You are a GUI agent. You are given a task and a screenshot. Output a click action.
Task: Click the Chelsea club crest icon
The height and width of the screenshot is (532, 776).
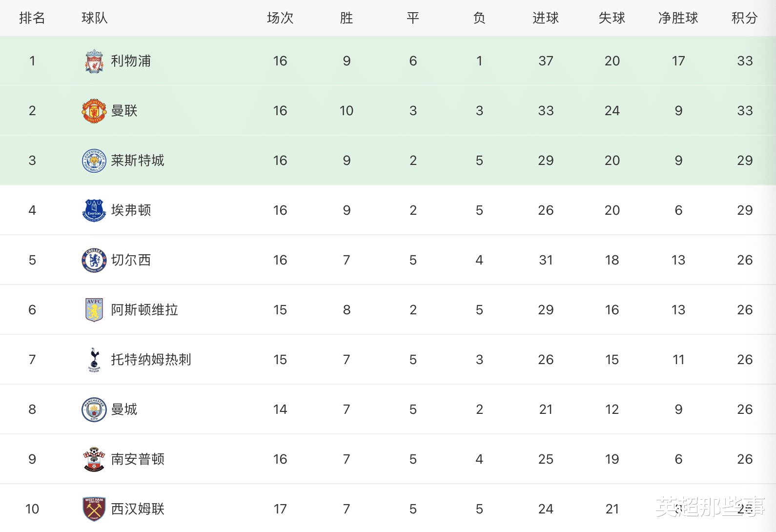pyautogui.click(x=94, y=260)
